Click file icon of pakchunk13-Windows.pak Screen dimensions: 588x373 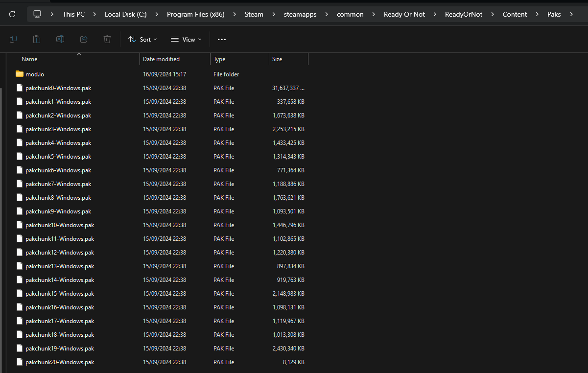coord(20,266)
